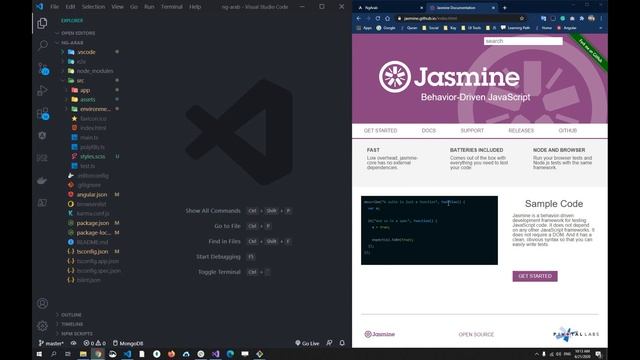This screenshot has height=360, width=640.
Task: Open main.ts file
Action: pyautogui.click(x=89, y=138)
